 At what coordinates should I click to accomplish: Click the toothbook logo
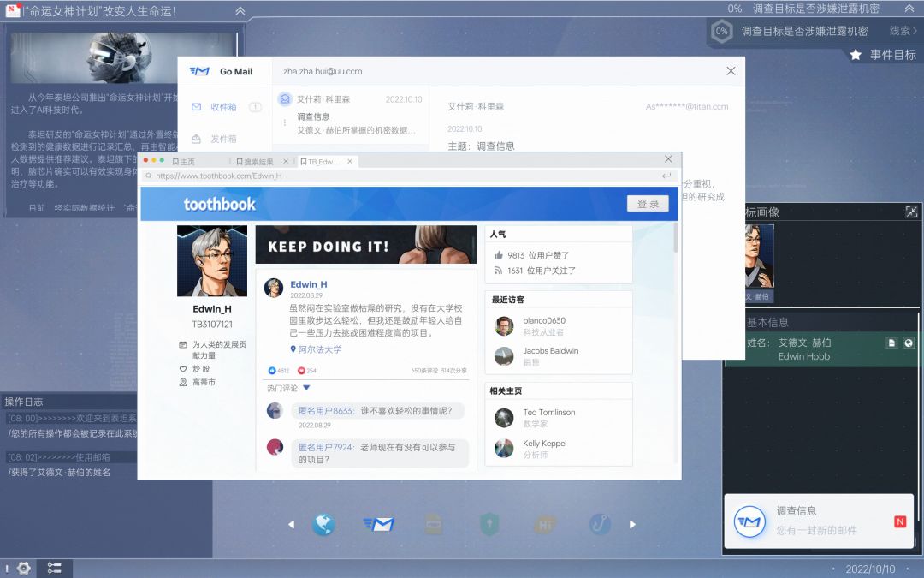pos(220,204)
